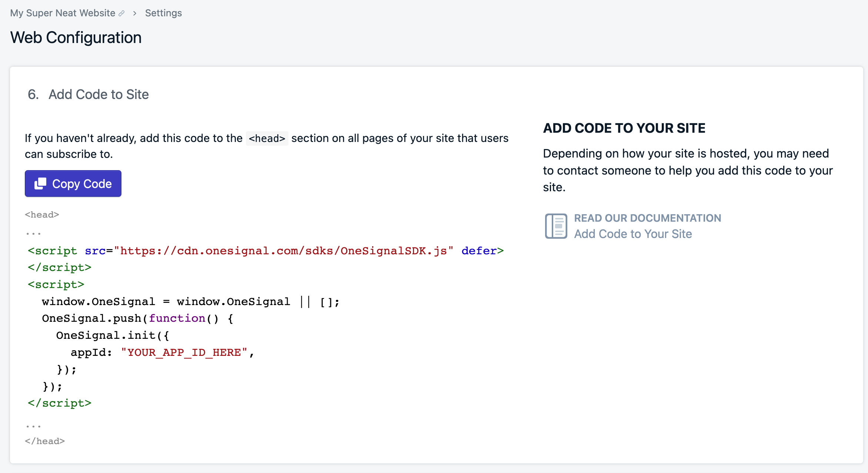Click the link icon beside My Super Neat Website

click(121, 13)
